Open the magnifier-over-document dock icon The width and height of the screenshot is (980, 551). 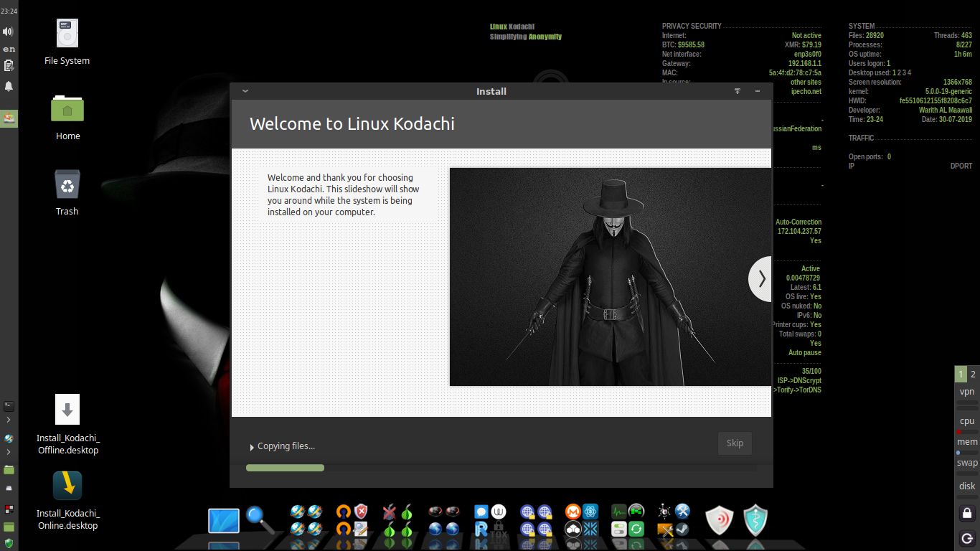click(x=361, y=529)
